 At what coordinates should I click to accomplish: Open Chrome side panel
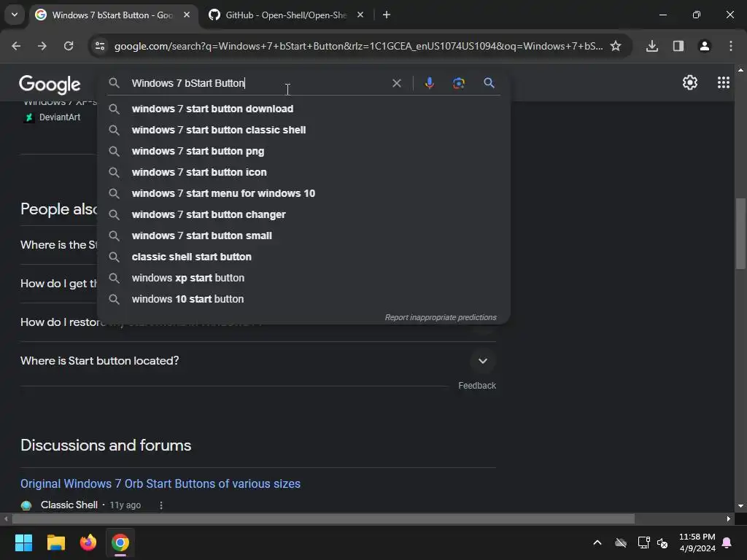pyautogui.click(x=678, y=46)
